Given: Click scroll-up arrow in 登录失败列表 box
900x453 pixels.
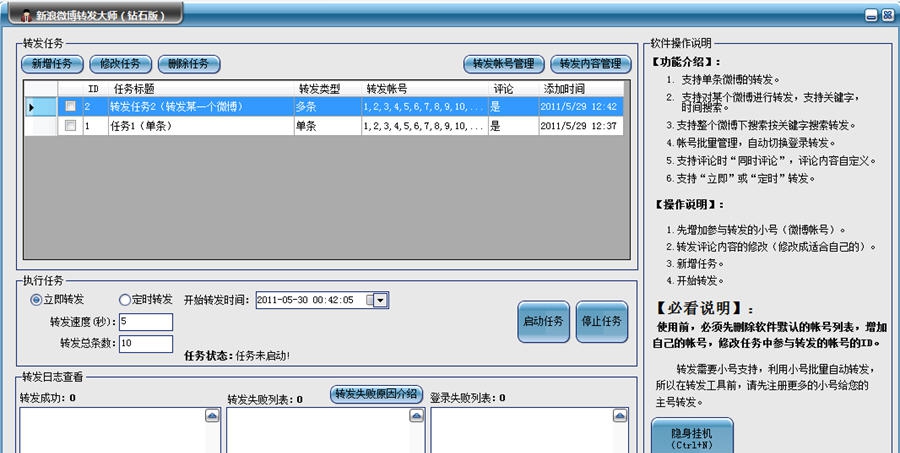Looking at the screenshot, I should point(620,416).
